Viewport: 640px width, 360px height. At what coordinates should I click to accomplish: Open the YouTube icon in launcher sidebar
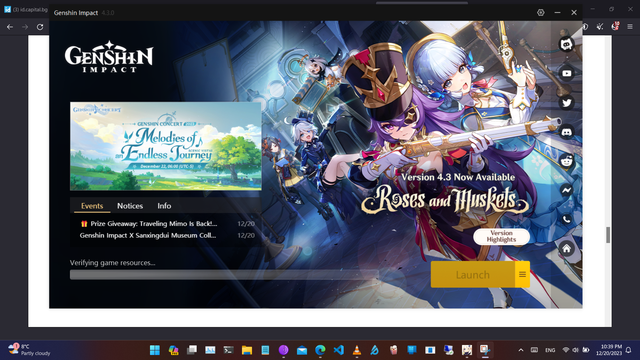567,73
